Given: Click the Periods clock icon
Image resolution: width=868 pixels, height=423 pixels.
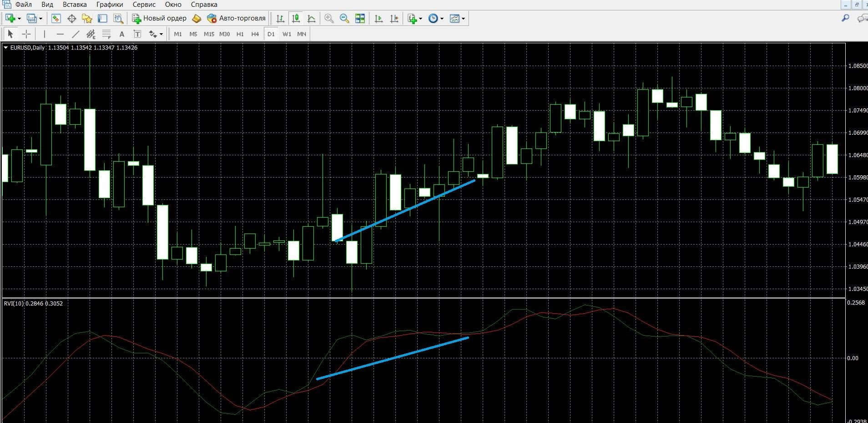Looking at the screenshot, I should [x=433, y=19].
